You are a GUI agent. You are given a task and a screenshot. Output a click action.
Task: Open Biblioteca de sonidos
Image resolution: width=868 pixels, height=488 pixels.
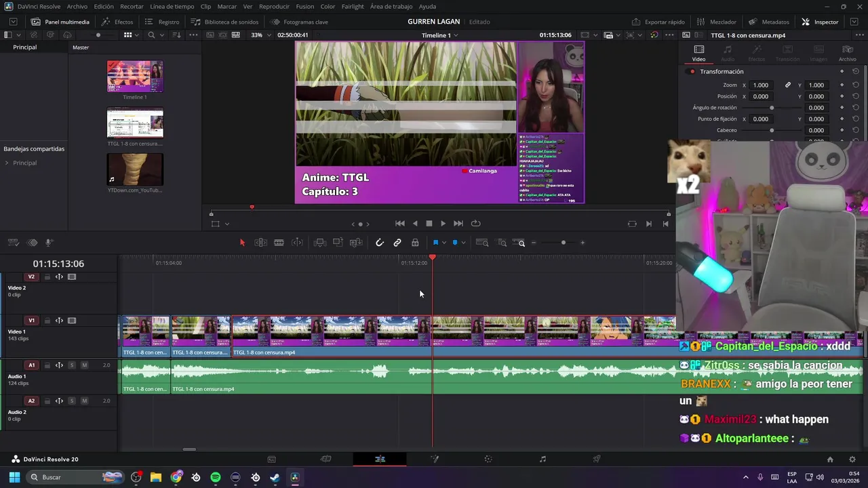tap(224, 22)
